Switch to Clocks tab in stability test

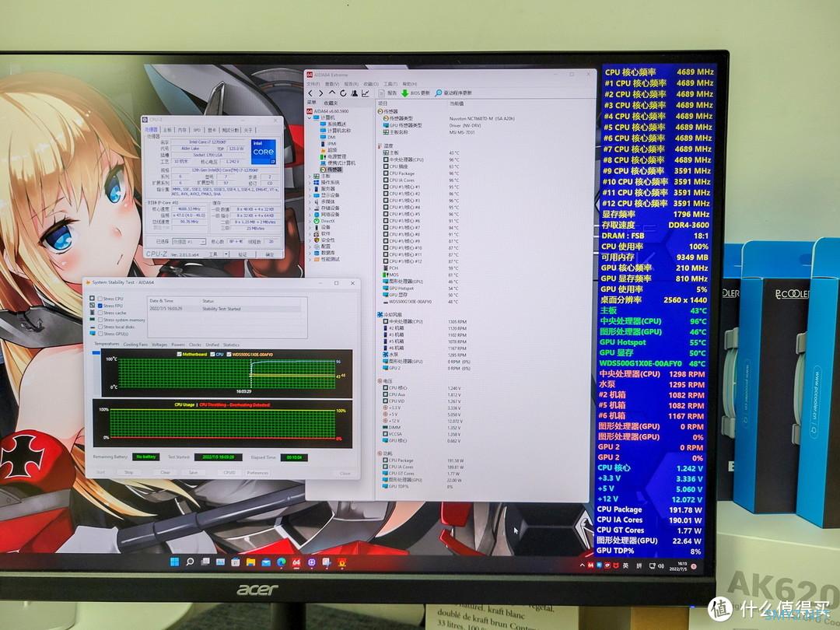(x=195, y=345)
